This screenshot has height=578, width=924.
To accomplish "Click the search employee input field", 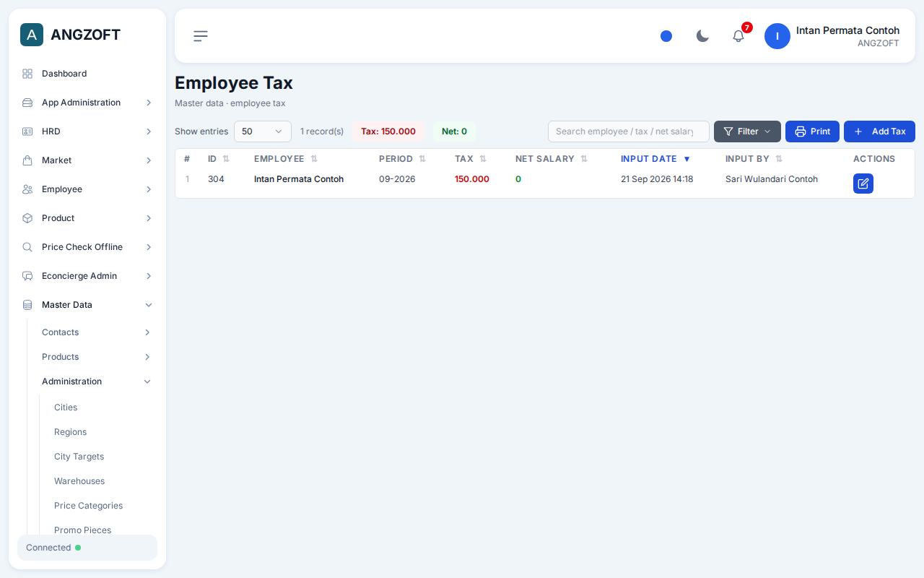I will (x=629, y=131).
